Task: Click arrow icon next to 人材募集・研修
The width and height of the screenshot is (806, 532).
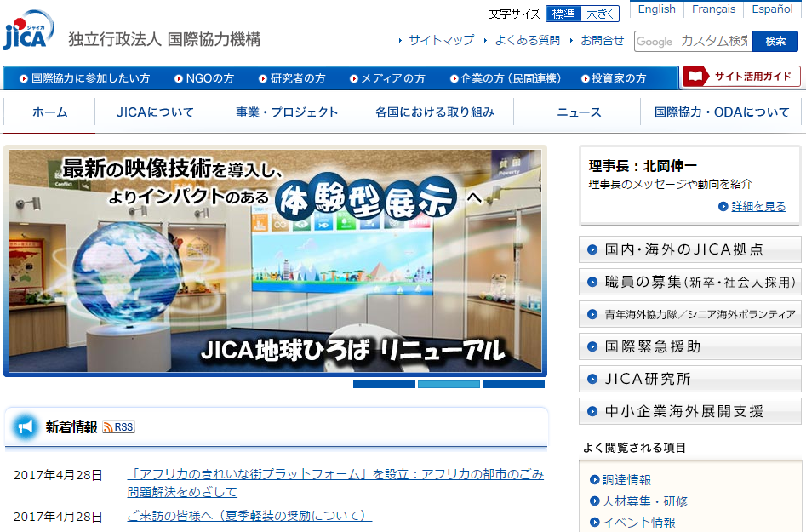Action: click(595, 501)
